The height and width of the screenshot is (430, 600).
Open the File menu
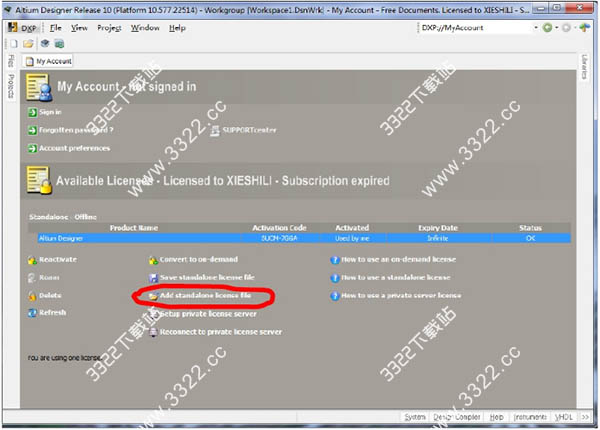coord(55,28)
